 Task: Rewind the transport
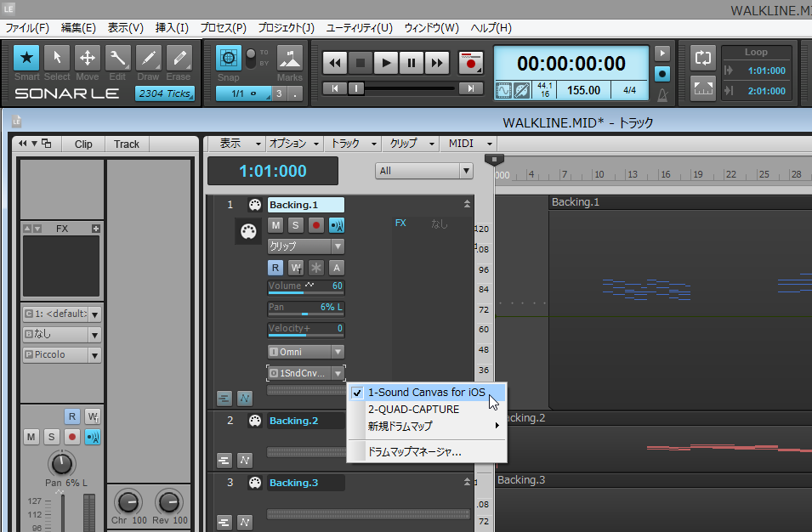click(335, 63)
